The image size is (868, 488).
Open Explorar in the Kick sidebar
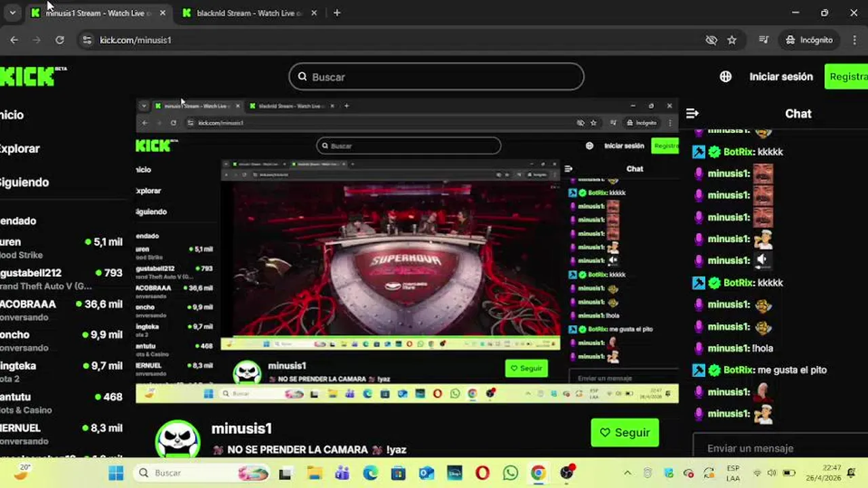[20, 148]
